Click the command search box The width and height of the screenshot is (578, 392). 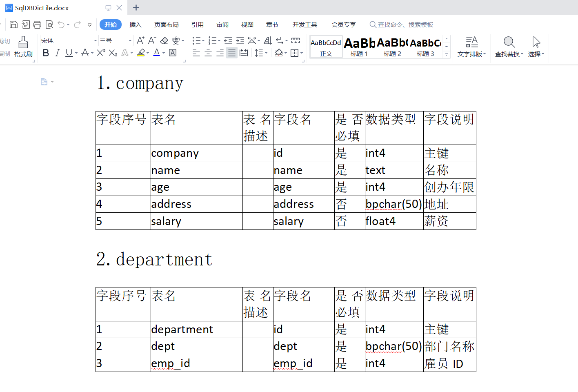[402, 25]
